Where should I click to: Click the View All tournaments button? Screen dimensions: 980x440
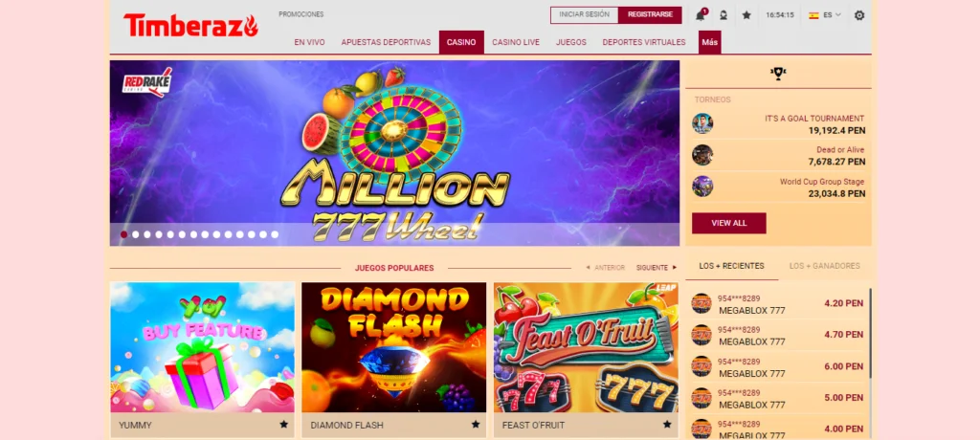[x=728, y=223]
